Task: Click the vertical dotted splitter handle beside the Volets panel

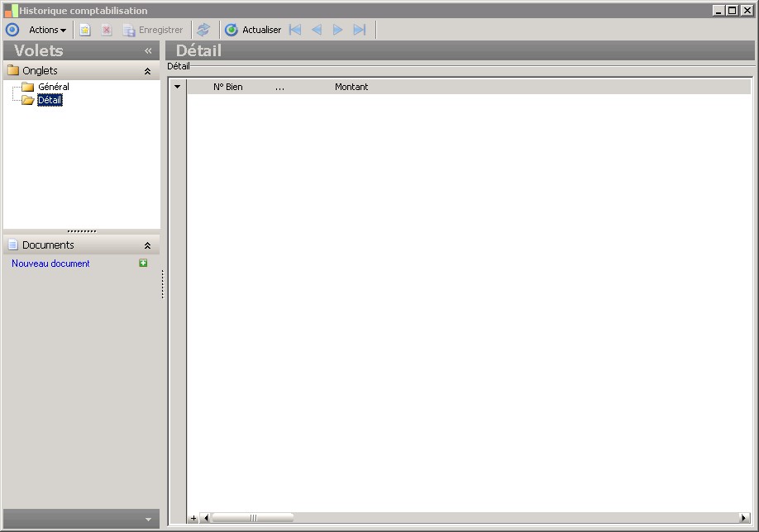Action: tap(163, 284)
